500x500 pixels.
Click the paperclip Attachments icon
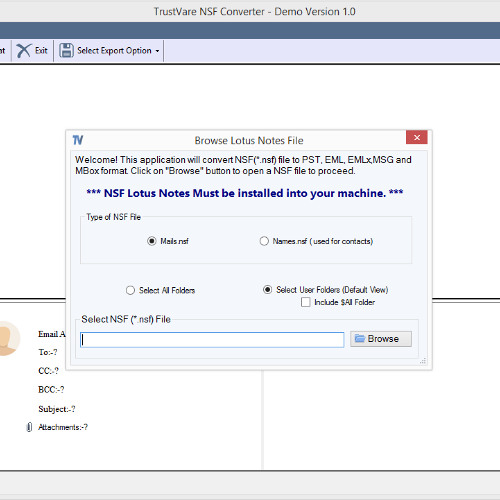pyautogui.click(x=29, y=427)
